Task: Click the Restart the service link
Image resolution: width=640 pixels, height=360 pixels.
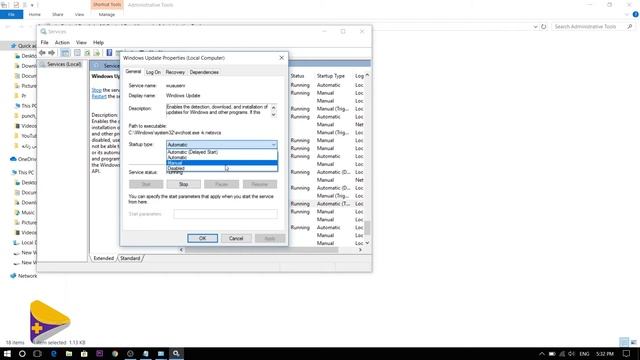Action: pos(99,96)
